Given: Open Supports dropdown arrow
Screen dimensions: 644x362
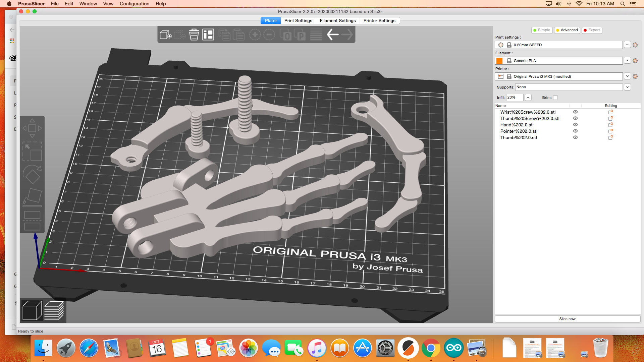Looking at the screenshot, I should (627, 87).
